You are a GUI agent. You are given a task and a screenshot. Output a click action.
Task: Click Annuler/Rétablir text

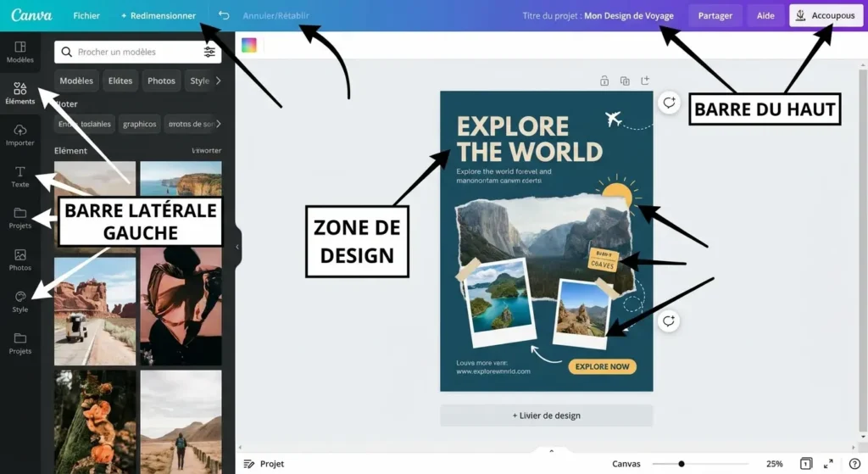click(x=275, y=15)
